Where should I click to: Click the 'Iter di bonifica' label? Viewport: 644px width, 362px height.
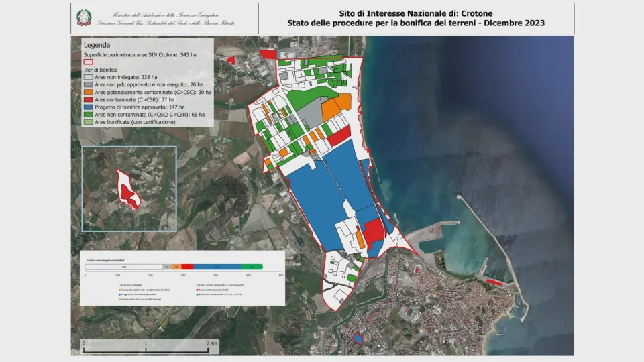click(101, 70)
